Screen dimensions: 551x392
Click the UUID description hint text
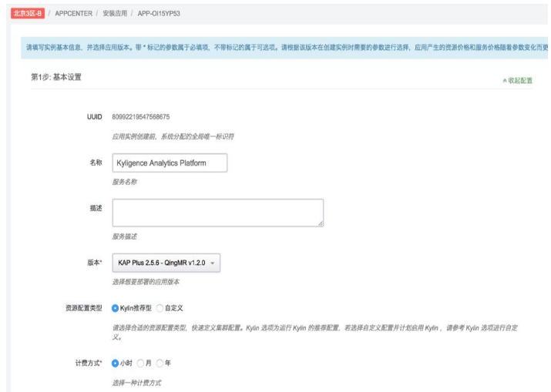(173, 136)
